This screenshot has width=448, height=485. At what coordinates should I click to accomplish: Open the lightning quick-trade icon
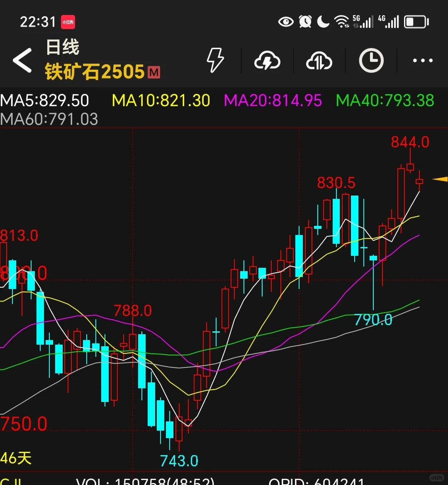click(215, 60)
